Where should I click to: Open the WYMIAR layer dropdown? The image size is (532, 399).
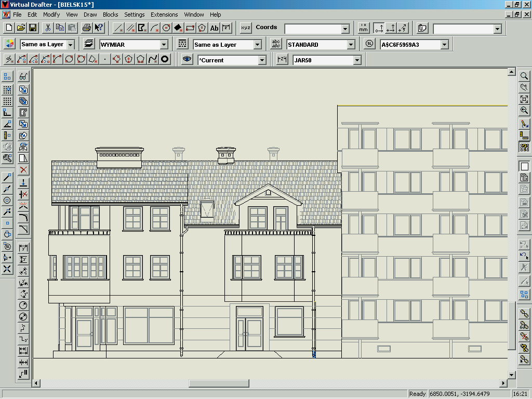click(164, 45)
